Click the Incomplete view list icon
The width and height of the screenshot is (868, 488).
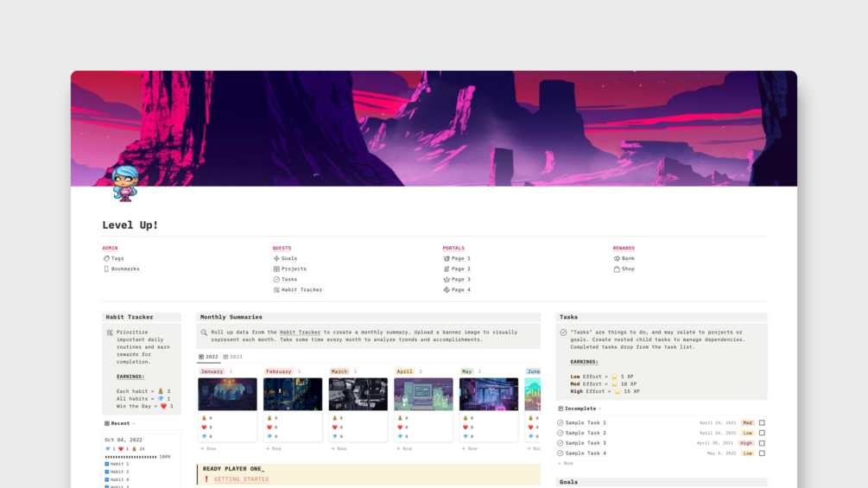point(561,409)
